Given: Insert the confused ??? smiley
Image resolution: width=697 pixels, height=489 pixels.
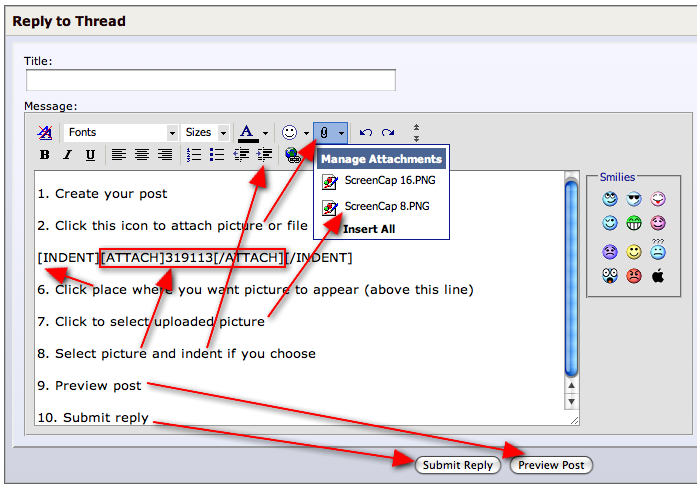Looking at the screenshot, I should tap(658, 249).
